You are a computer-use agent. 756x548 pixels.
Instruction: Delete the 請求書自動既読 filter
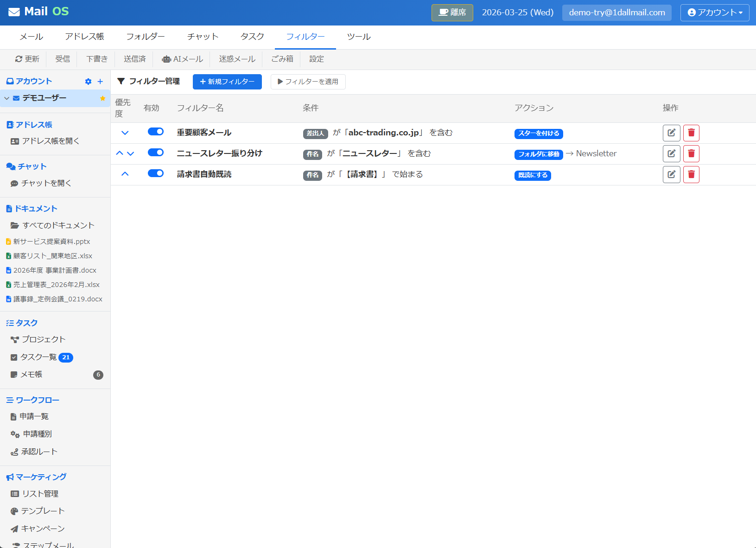691,175
